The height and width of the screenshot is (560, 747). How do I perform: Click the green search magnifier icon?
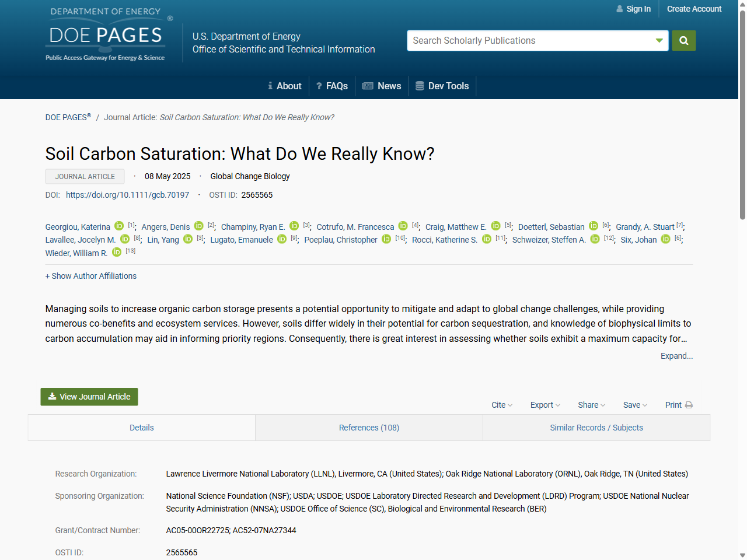[683, 40]
